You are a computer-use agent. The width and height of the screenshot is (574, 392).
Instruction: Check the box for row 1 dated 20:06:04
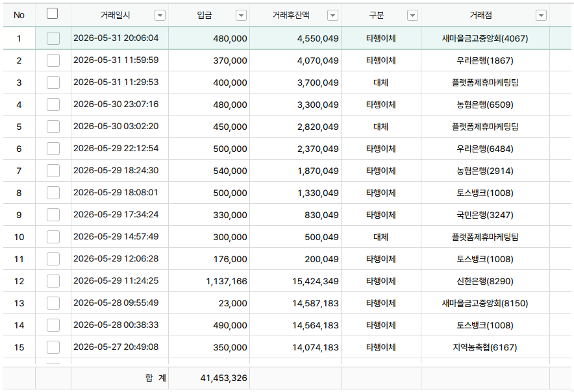pos(53,38)
